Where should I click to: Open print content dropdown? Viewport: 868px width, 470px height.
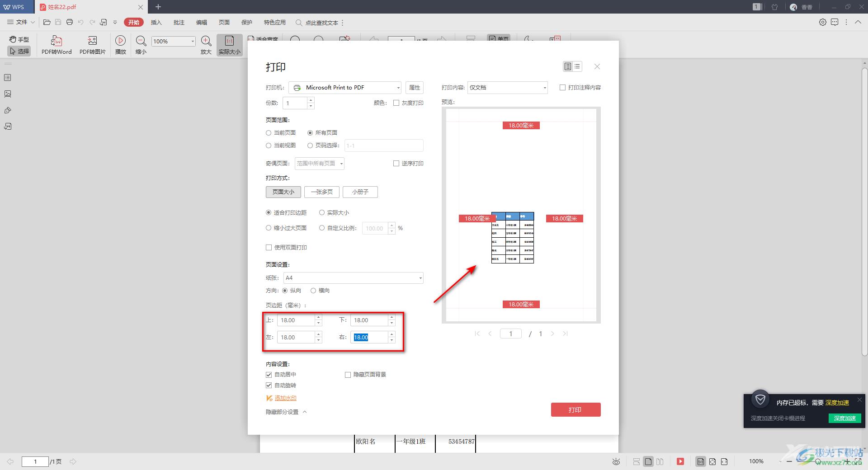507,88
